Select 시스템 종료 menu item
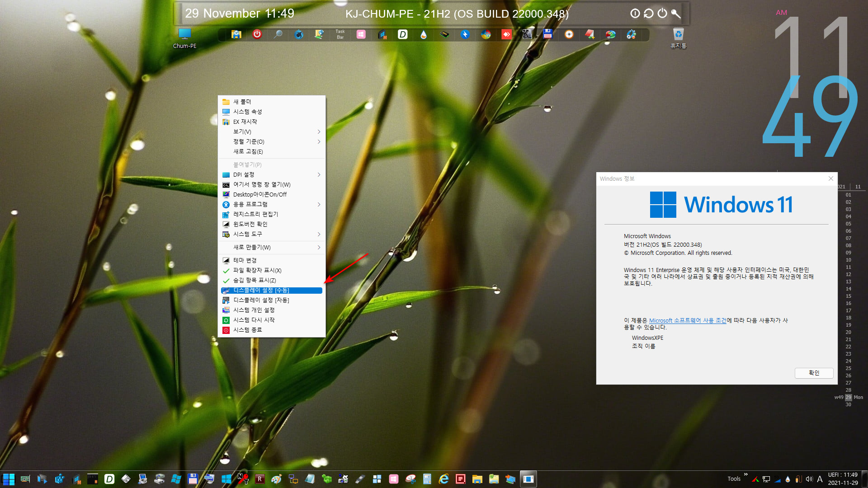 [271, 330]
